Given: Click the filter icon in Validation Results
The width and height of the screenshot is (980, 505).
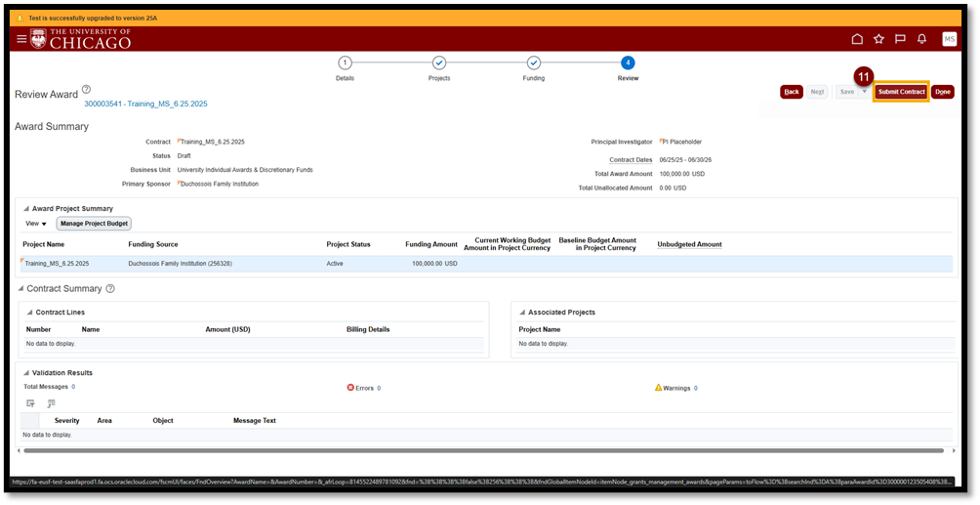Looking at the screenshot, I should [30, 403].
